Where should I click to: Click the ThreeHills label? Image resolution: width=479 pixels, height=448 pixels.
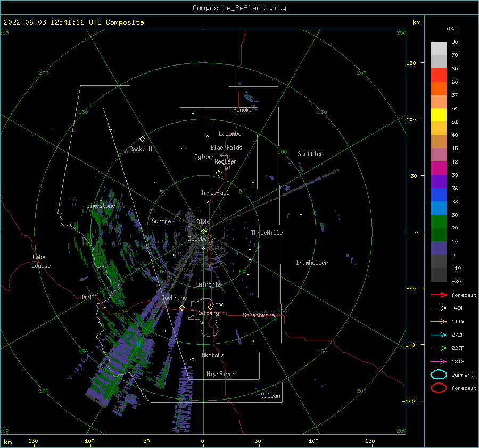coord(267,233)
